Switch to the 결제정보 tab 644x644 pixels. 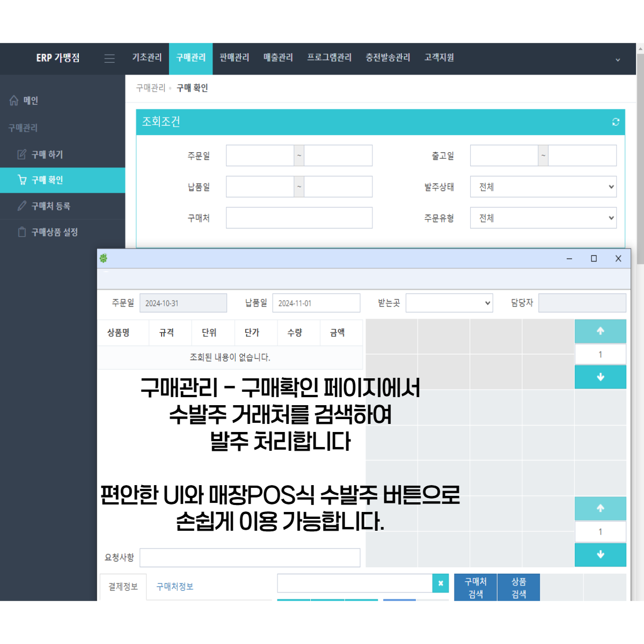[123, 587]
